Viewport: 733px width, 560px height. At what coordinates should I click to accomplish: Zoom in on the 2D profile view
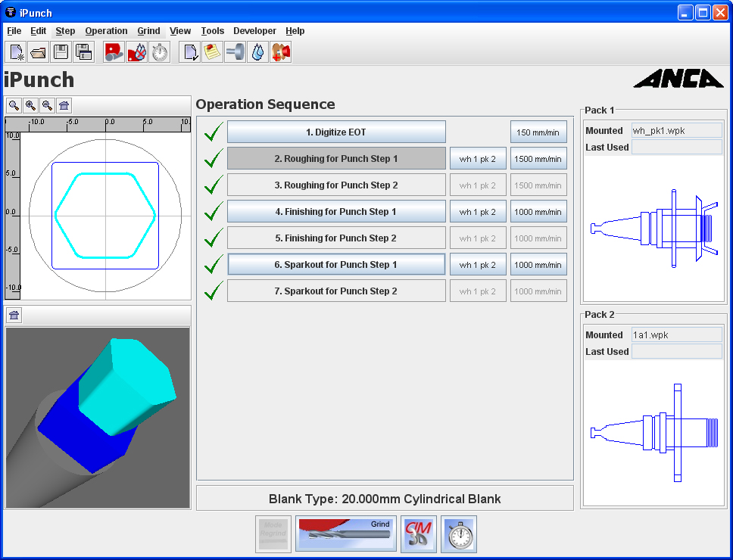pyautogui.click(x=31, y=105)
